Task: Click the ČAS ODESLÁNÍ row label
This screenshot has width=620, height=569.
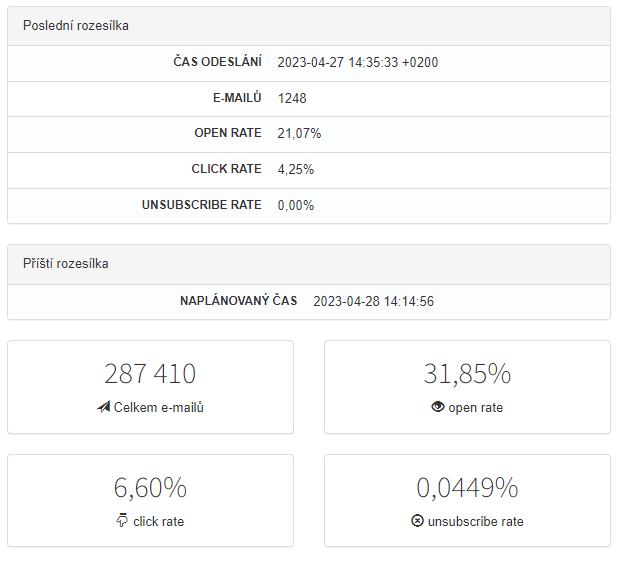Action: [x=217, y=62]
